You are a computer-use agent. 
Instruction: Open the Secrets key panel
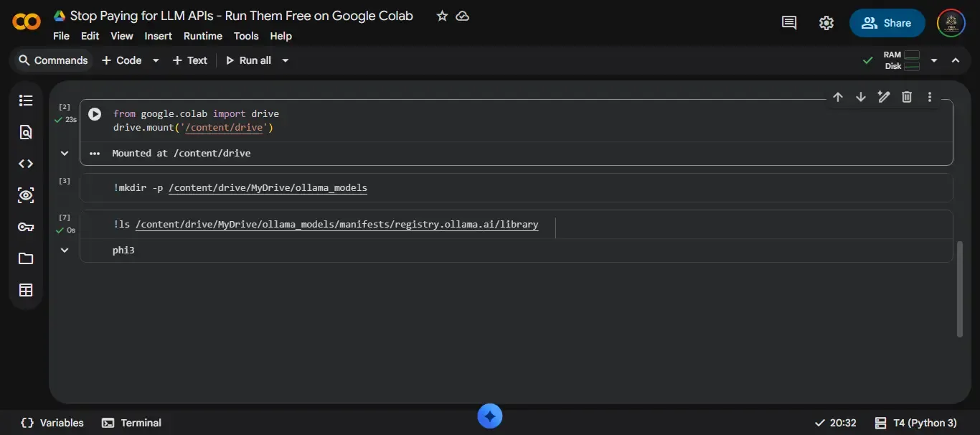coord(26,227)
